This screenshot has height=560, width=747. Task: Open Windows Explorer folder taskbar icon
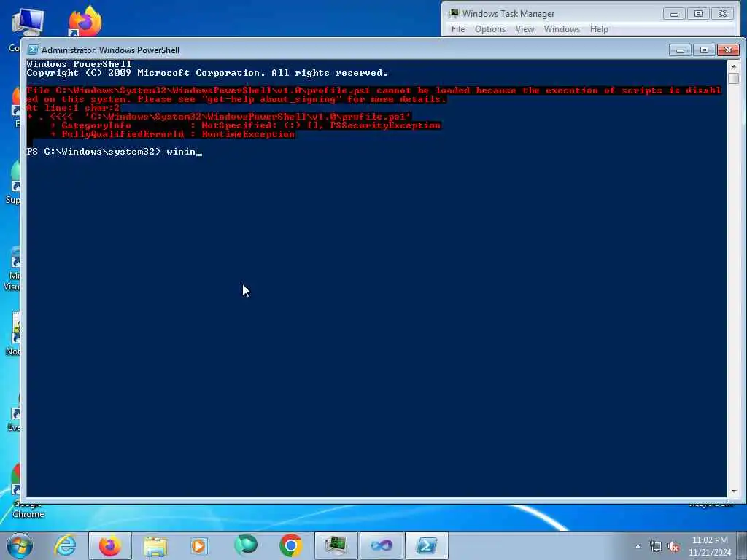tap(155, 545)
